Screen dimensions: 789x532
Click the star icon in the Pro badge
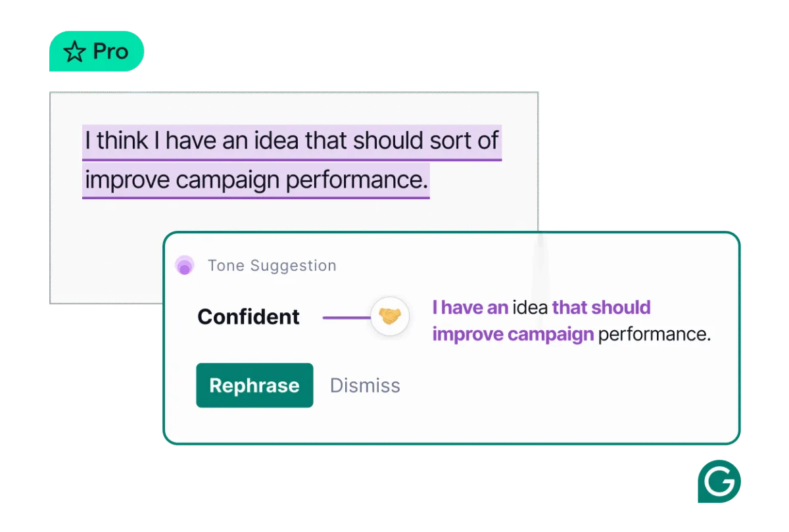coord(75,51)
